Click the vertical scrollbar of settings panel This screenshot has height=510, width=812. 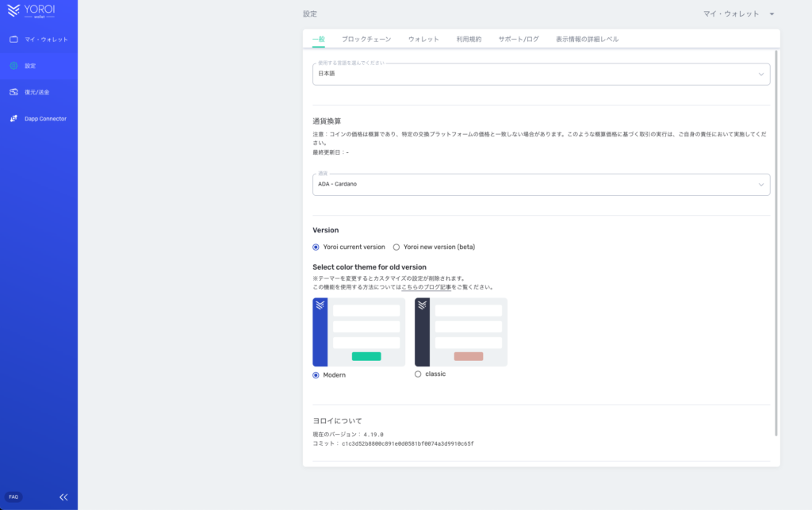pos(776,238)
